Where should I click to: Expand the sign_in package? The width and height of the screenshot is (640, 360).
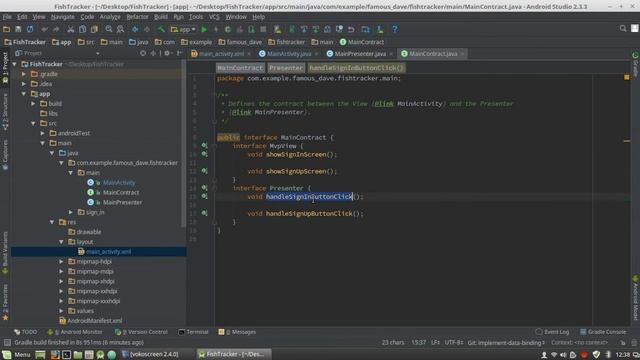(71, 212)
